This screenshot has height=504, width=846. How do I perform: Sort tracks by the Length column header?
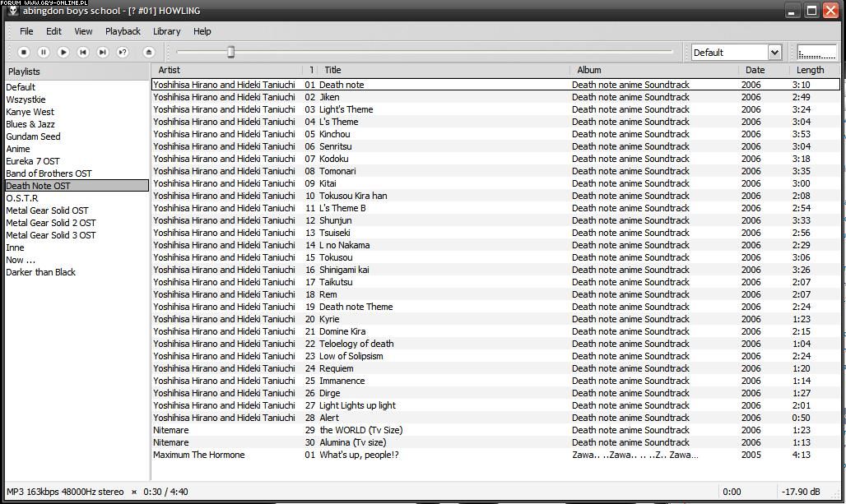[810, 70]
